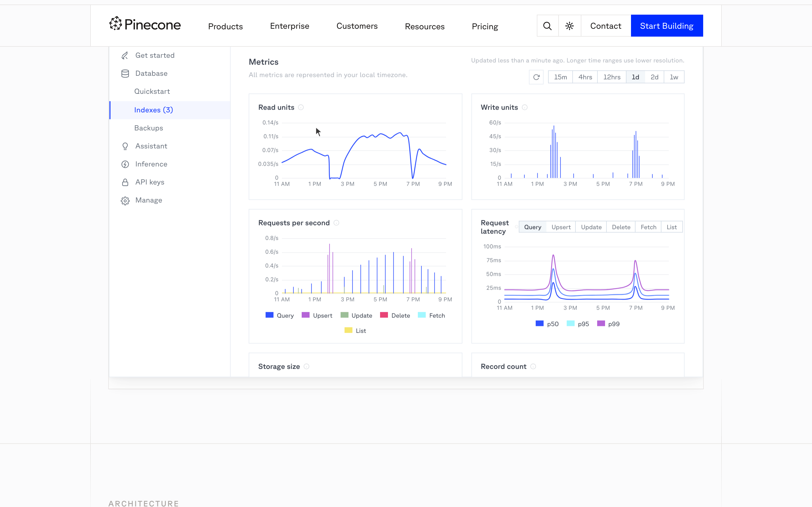Open the Resources menu

pyautogui.click(x=424, y=26)
